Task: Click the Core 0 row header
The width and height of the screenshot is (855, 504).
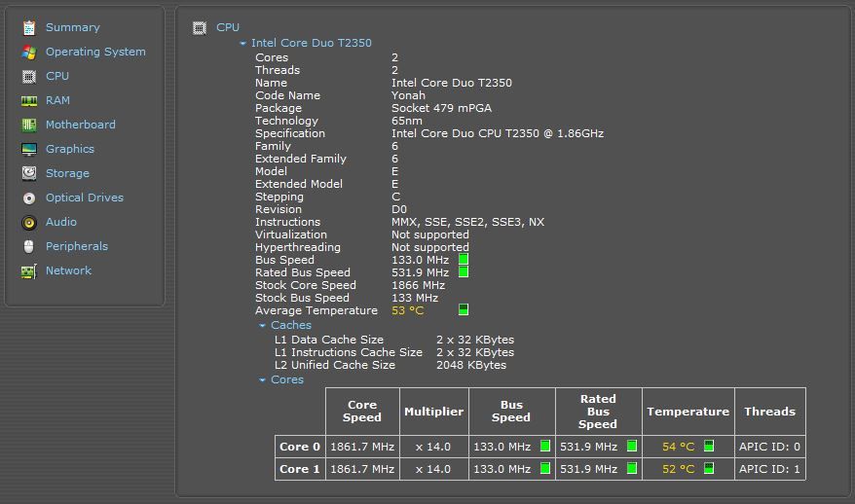Action: coord(300,447)
